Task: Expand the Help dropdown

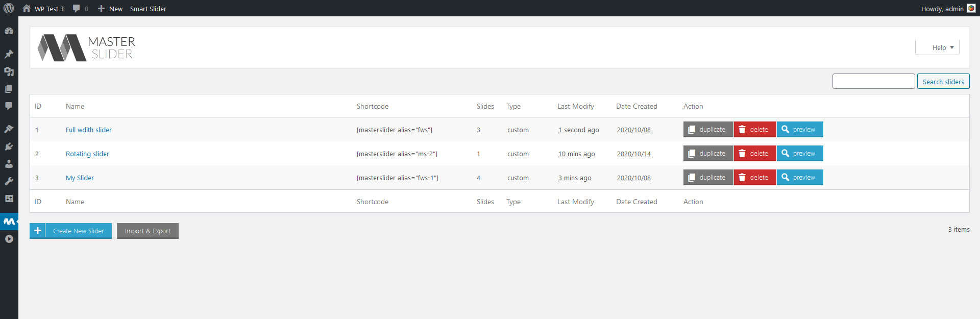Action: coord(938,47)
